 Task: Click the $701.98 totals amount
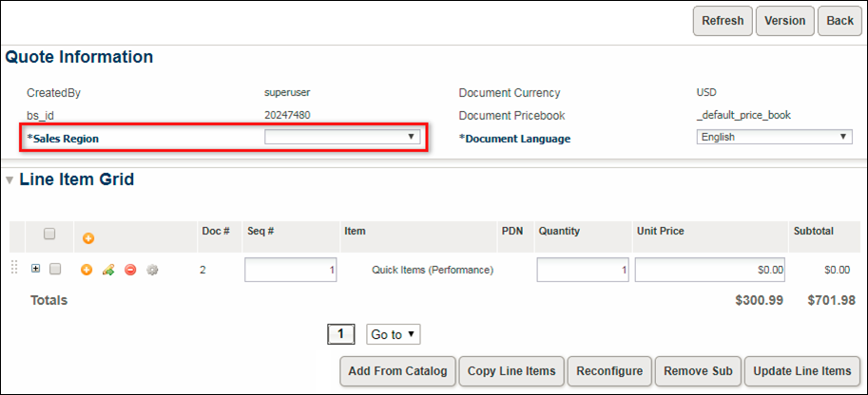pyautogui.click(x=832, y=300)
